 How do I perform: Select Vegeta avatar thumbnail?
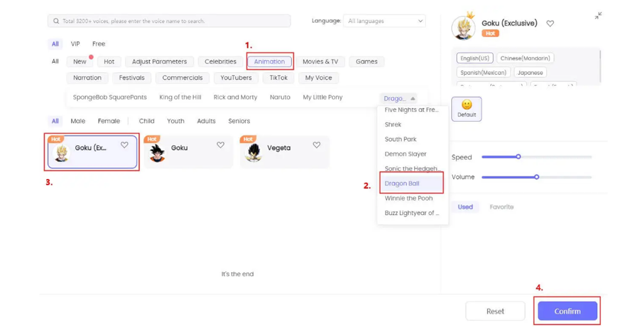tap(253, 153)
